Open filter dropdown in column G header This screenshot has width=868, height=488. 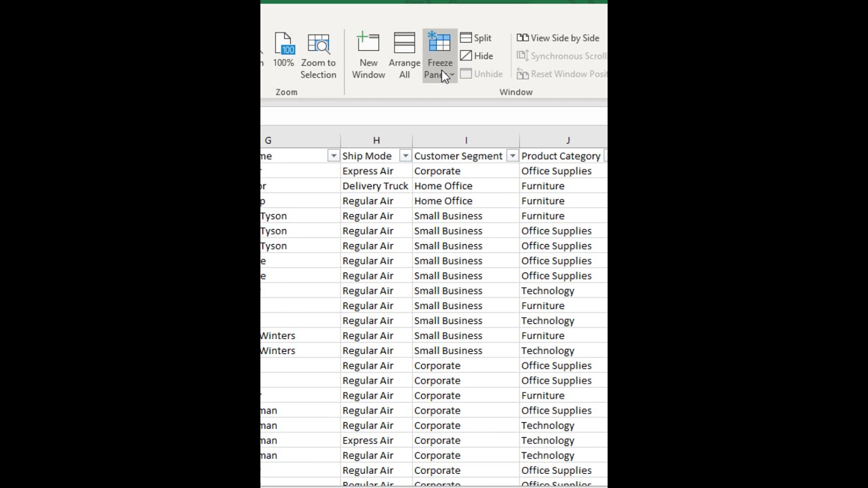pyautogui.click(x=333, y=156)
